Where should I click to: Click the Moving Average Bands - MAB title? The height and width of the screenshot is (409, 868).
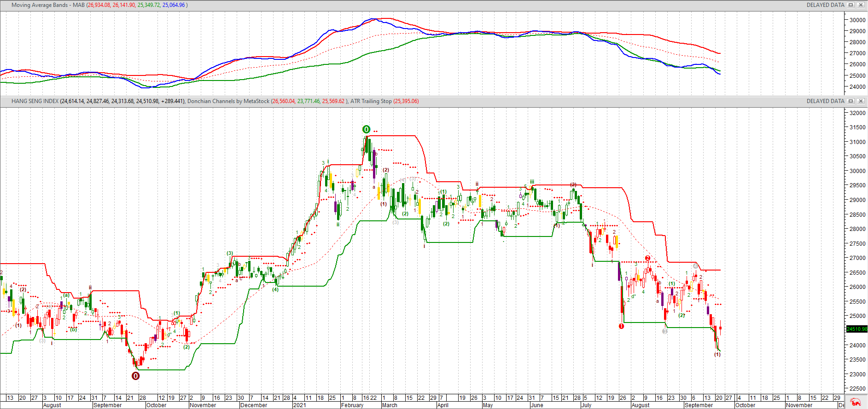coord(48,5)
